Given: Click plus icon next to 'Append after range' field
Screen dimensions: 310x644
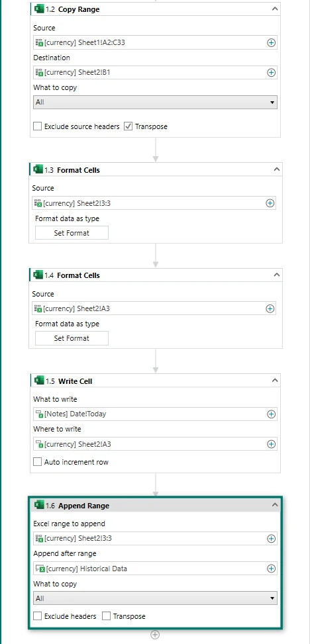Looking at the screenshot, I should pos(272,569).
